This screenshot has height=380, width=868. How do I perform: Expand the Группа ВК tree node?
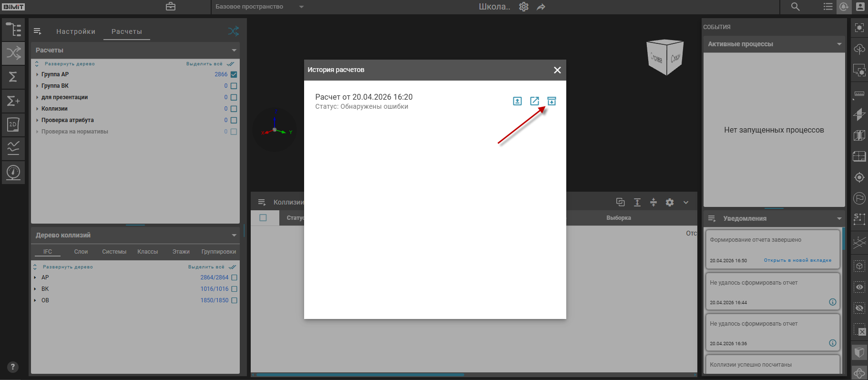[37, 86]
